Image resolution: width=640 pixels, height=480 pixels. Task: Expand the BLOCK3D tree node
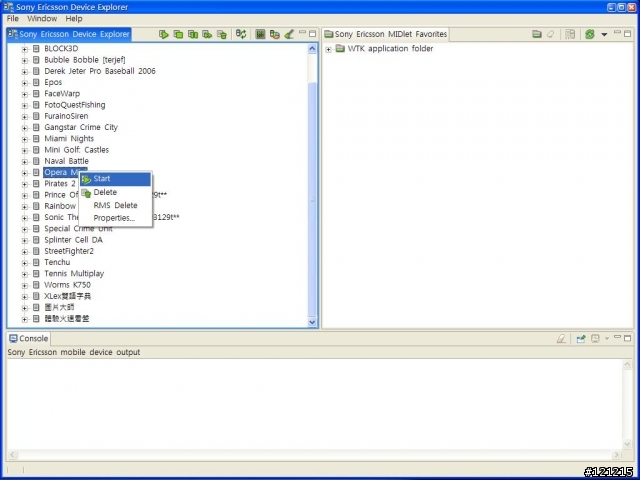coord(25,49)
